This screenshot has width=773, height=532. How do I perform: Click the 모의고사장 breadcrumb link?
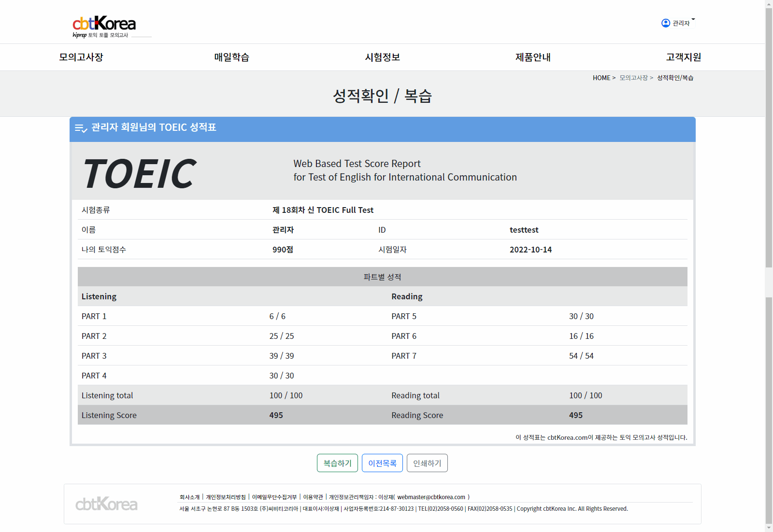coord(633,78)
